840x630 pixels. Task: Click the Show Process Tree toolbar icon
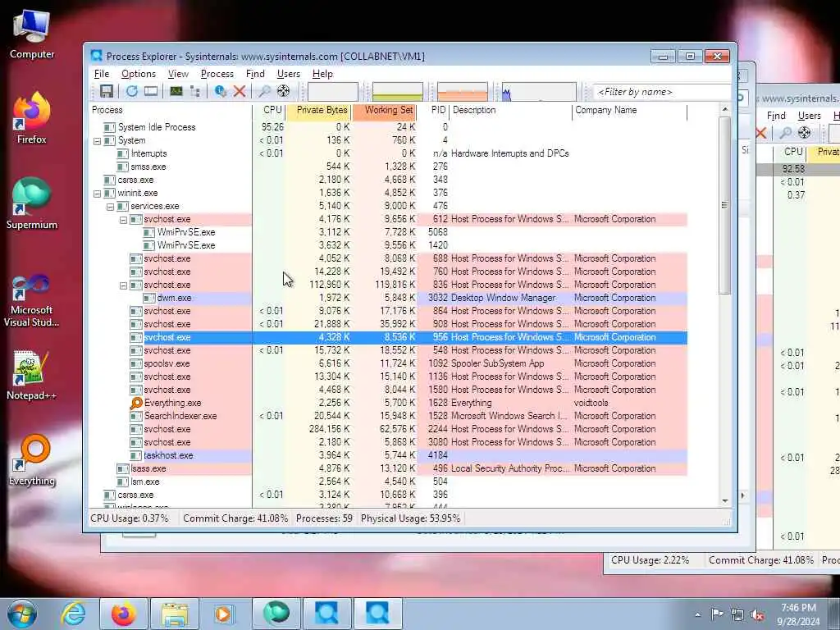195,91
